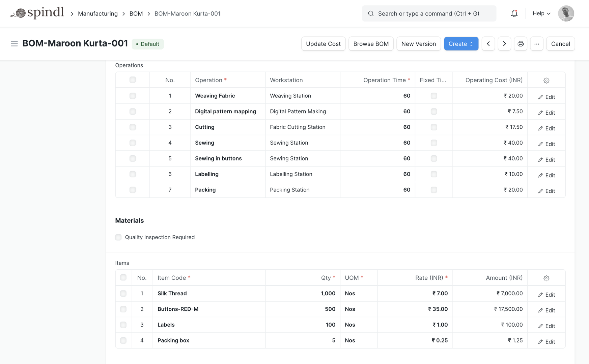This screenshot has height=364, width=589.
Task: Click the spindl logo
Action: (37, 13)
